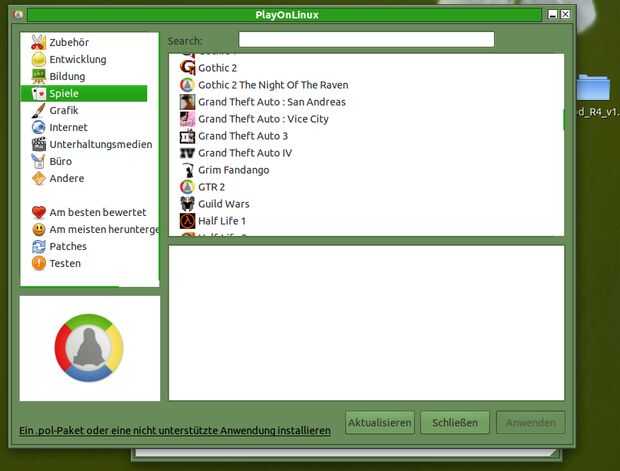Screen dimensions: 620x471
Task: Click the smiley icon for Am meisten heruntergeladen
Action: [38, 229]
